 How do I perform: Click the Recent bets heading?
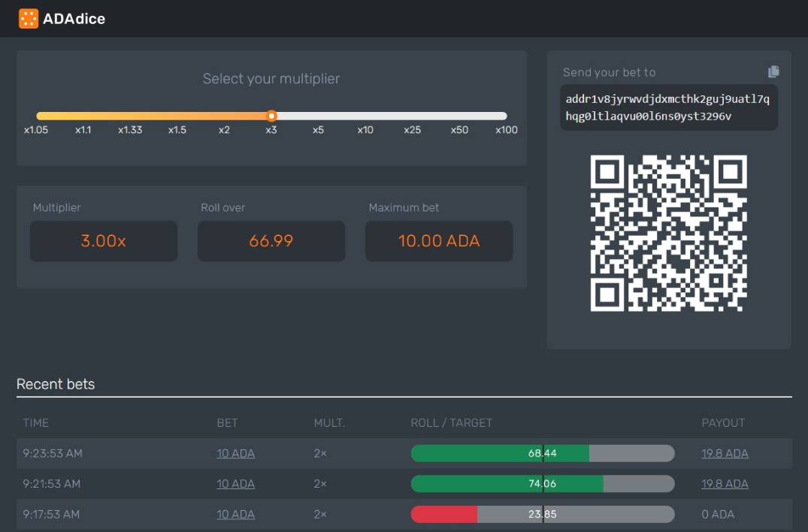point(56,384)
